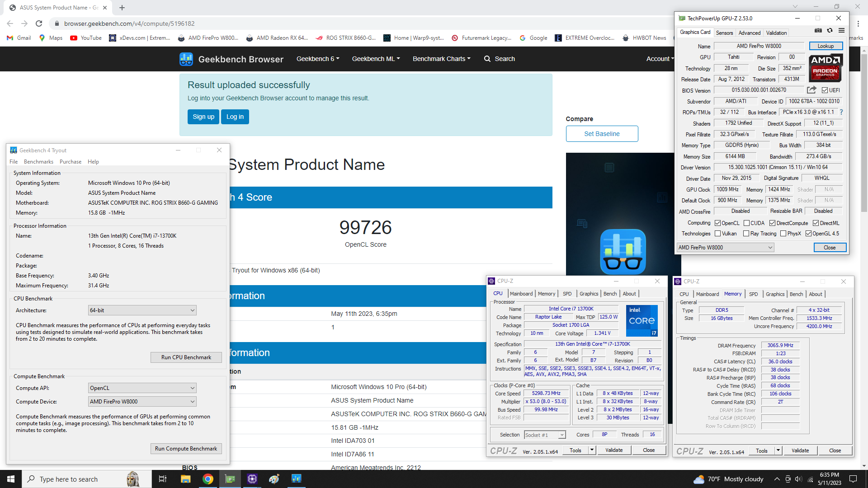Open Paint from the taskbar
868x488 pixels.
tap(274, 479)
